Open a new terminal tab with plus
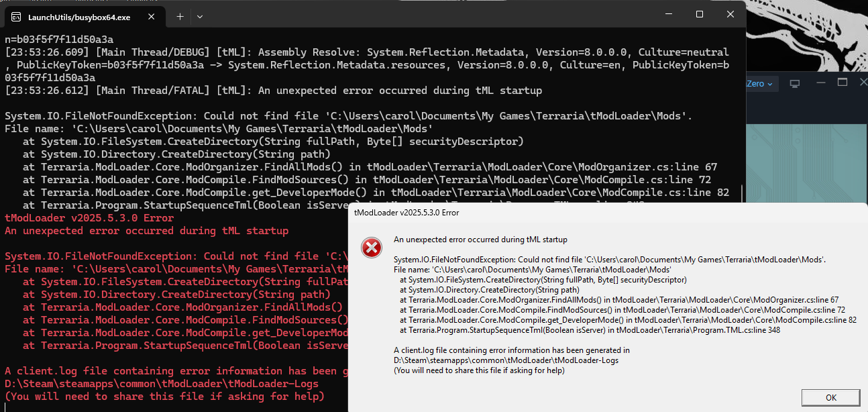This screenshot has height=412, width=868. click(180, 15)
